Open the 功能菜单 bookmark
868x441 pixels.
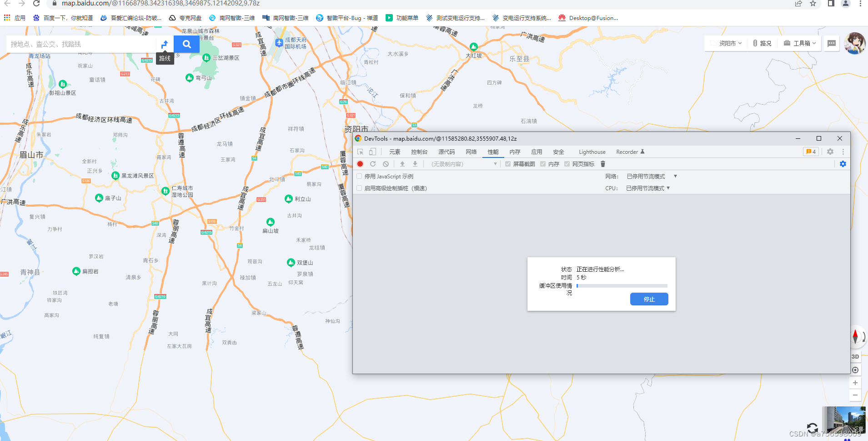402,18
